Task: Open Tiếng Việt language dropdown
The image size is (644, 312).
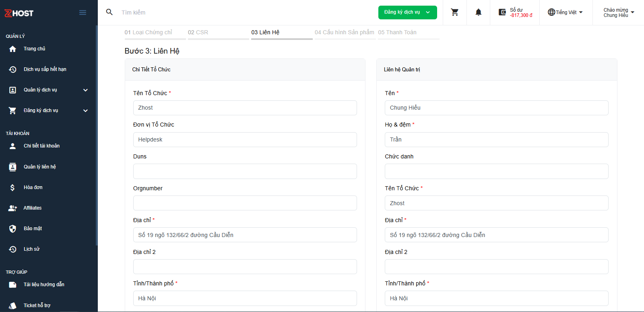Action: coord(565,12)
